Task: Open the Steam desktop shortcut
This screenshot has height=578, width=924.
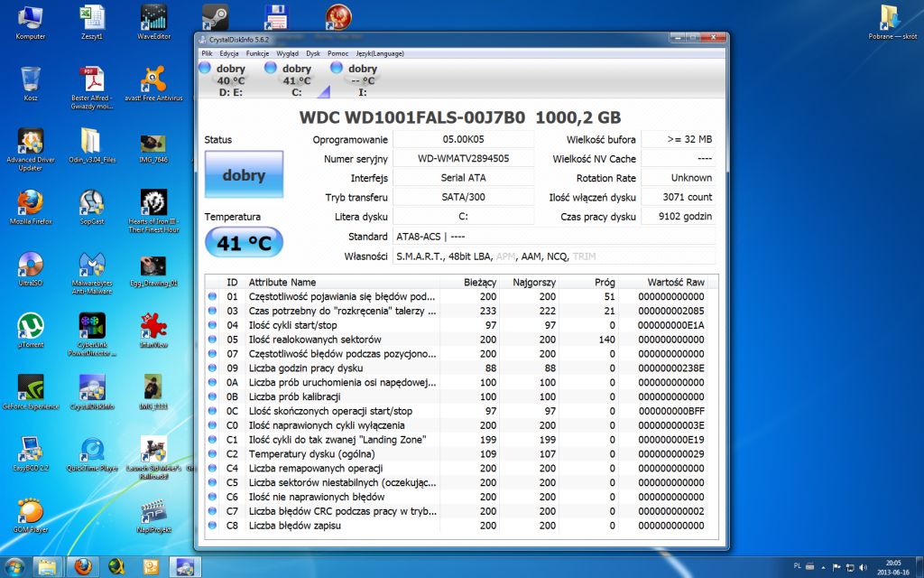Action: (x=215, y=17)
